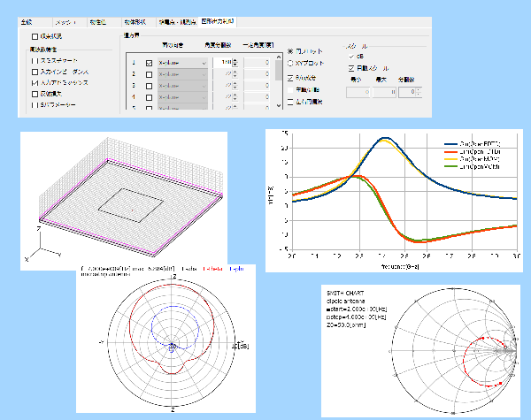Screen dimensions: 531x420
Task: Enable the 左右円偏波 checkbox
Action: [x=290, y=102]
